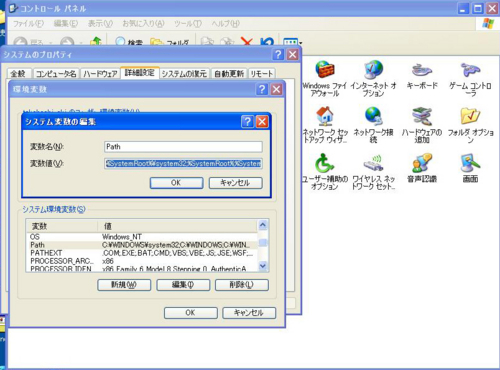Switch to the リモート tab
The image size is (500, 370).
coord(262,73)
